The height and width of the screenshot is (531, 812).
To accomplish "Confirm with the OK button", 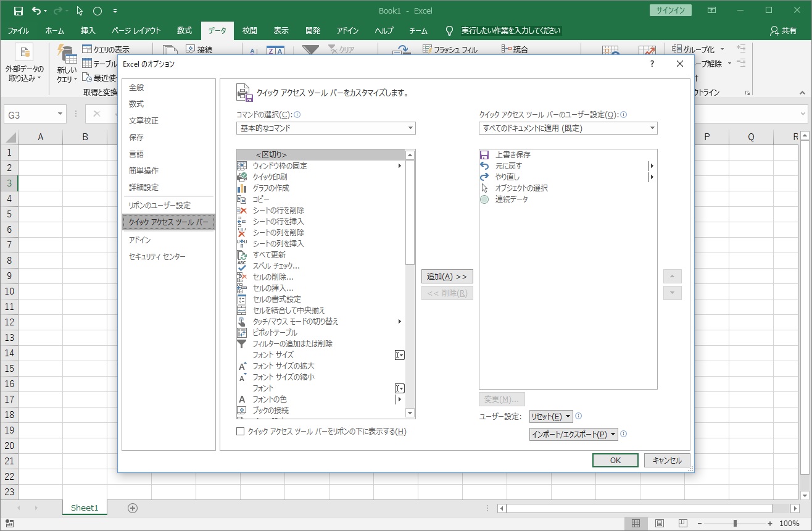I will (x=615, y=460).
